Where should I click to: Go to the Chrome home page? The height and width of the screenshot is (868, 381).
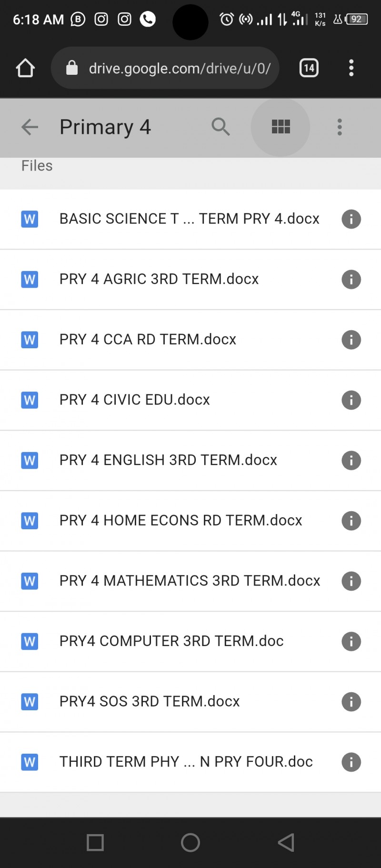pos(25,68)
